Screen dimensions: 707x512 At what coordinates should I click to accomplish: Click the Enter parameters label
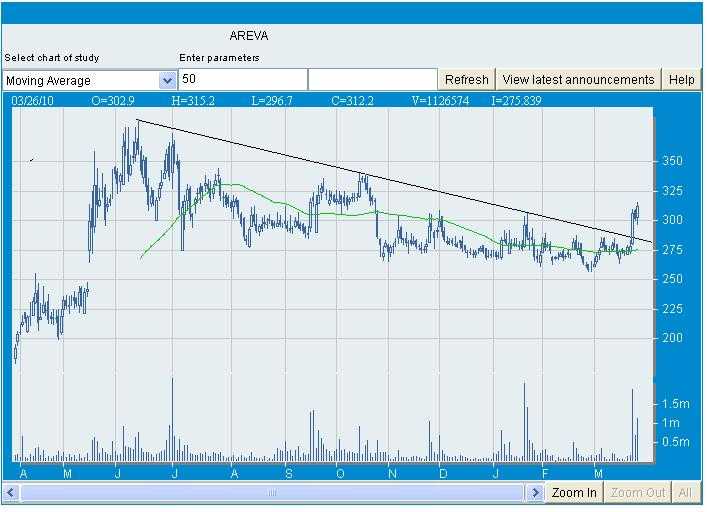coord(220,58)
